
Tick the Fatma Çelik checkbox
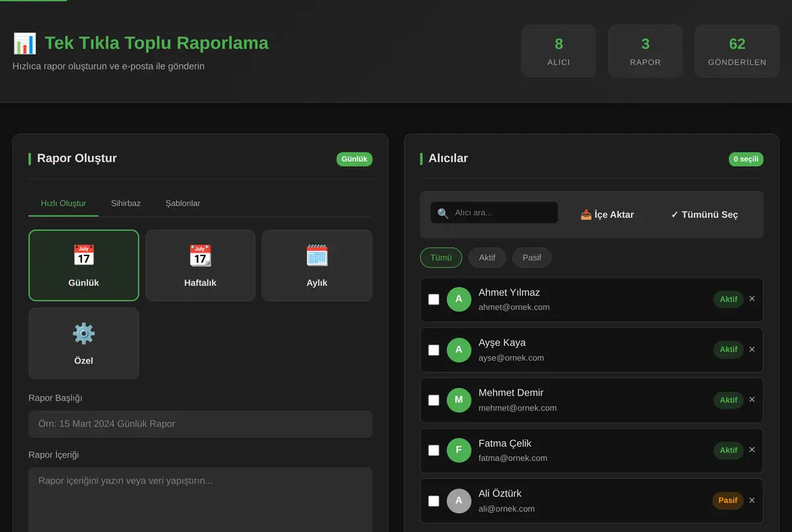tap(434, 450)
